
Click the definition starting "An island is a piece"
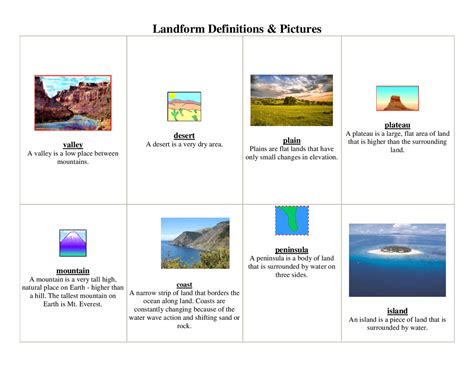pos(397,324)
